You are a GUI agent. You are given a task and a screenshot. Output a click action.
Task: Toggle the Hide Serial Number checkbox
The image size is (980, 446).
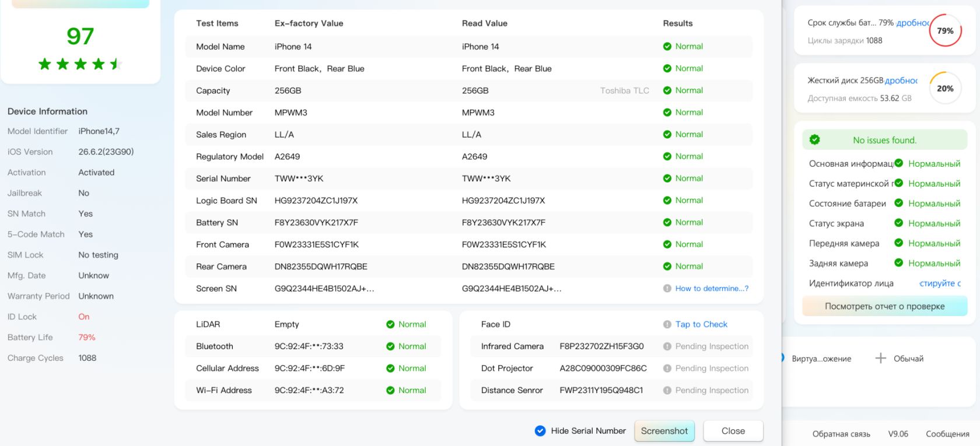(540, 431)
